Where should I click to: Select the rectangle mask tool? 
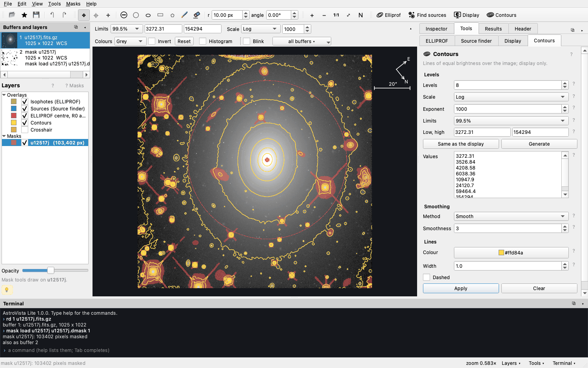tap(160, 15)
